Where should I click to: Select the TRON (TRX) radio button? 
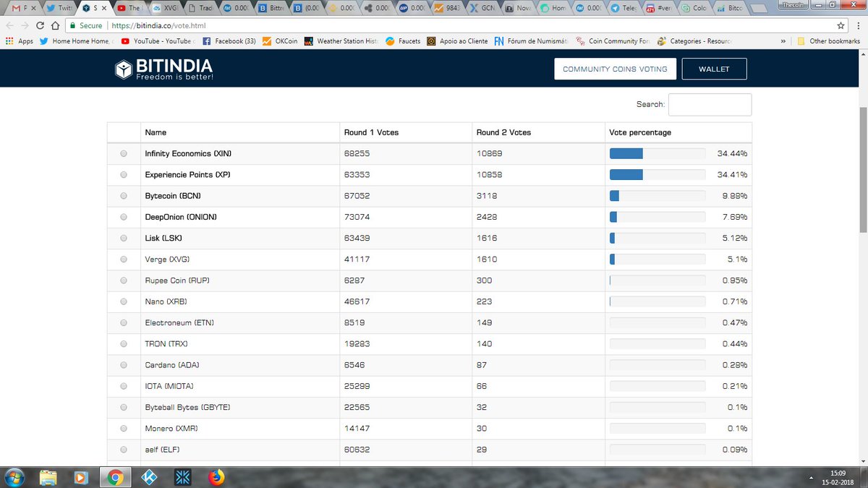click(x=124, y=343)
